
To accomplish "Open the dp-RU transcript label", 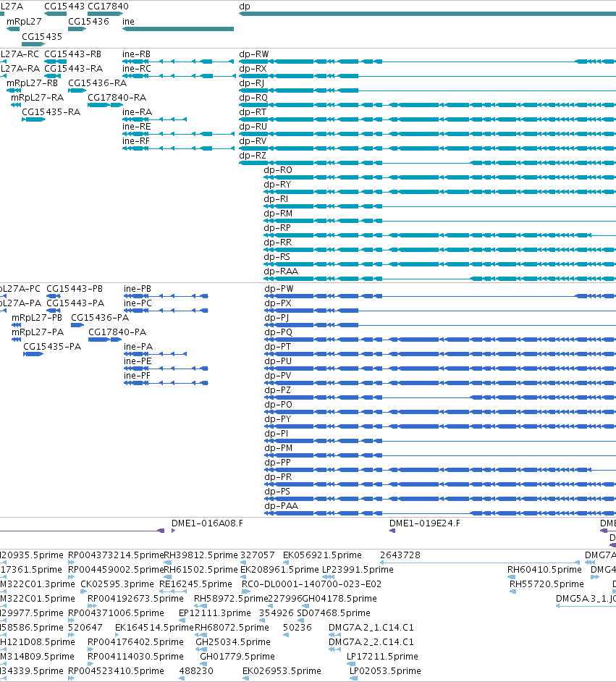I will 253,127.
